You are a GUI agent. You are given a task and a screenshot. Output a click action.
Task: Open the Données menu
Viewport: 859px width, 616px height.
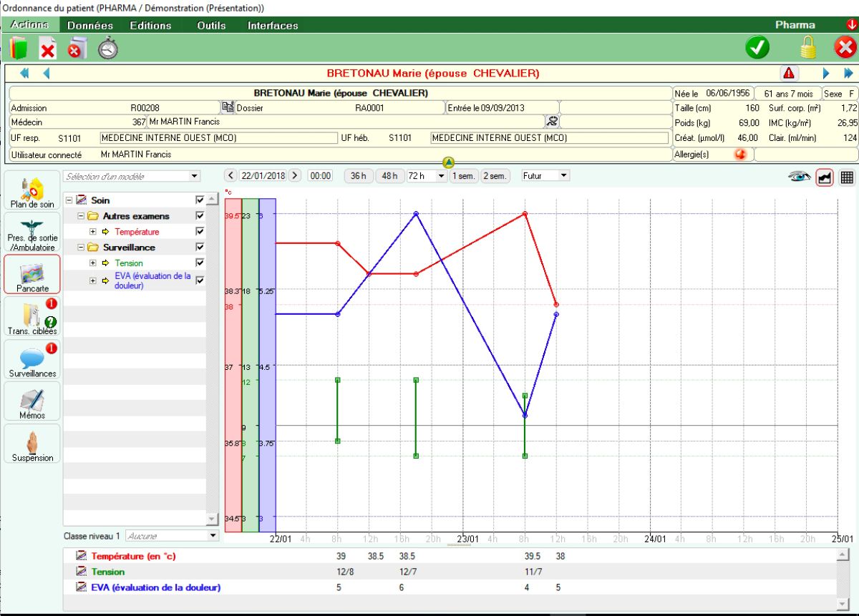pos(90,25)
